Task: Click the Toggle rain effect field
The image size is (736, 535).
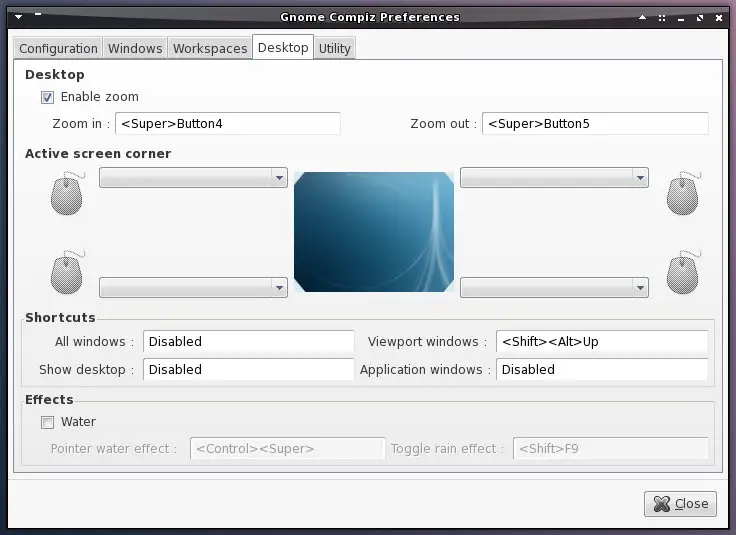Action: click(611, 448)
